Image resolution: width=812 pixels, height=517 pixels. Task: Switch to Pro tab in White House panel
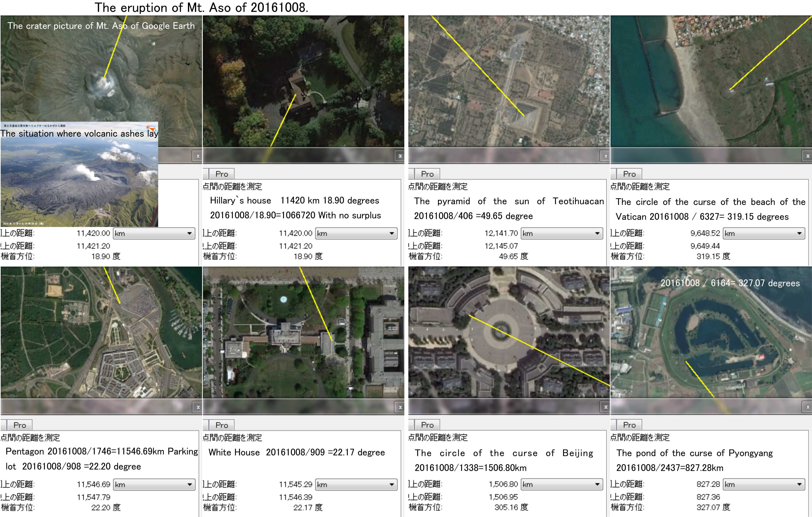(x=222, y=425)
